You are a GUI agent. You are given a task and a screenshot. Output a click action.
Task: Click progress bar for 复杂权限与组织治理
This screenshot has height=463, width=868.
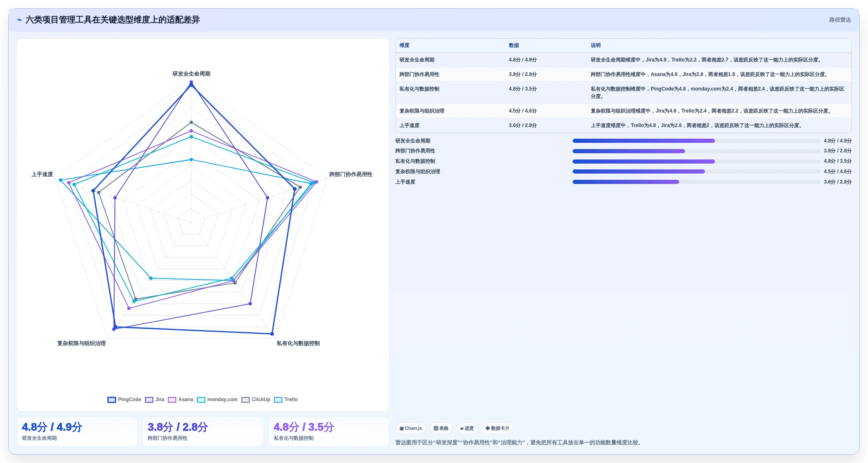coord(696,171)
